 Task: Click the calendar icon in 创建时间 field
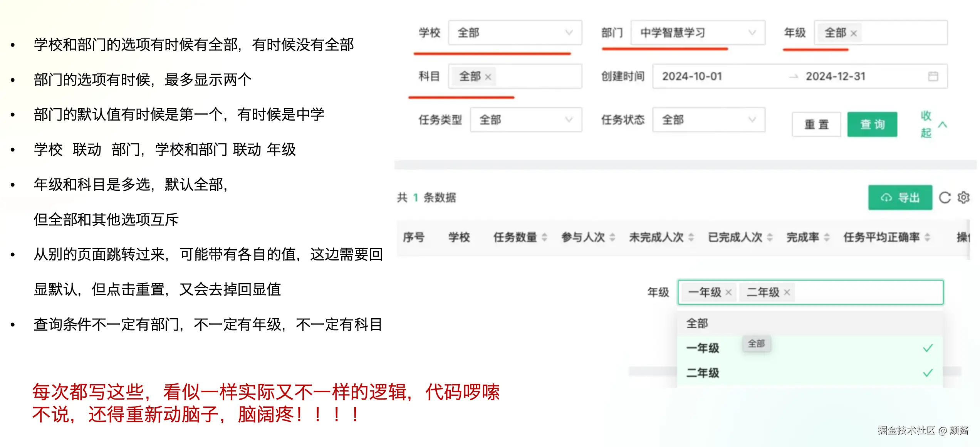(933, 76)
